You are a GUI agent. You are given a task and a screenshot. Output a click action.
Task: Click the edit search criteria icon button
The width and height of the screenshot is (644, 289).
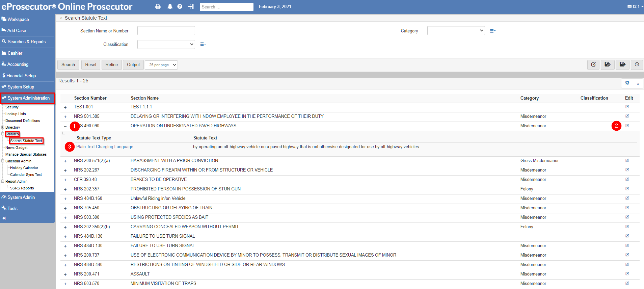pos(593,64)
